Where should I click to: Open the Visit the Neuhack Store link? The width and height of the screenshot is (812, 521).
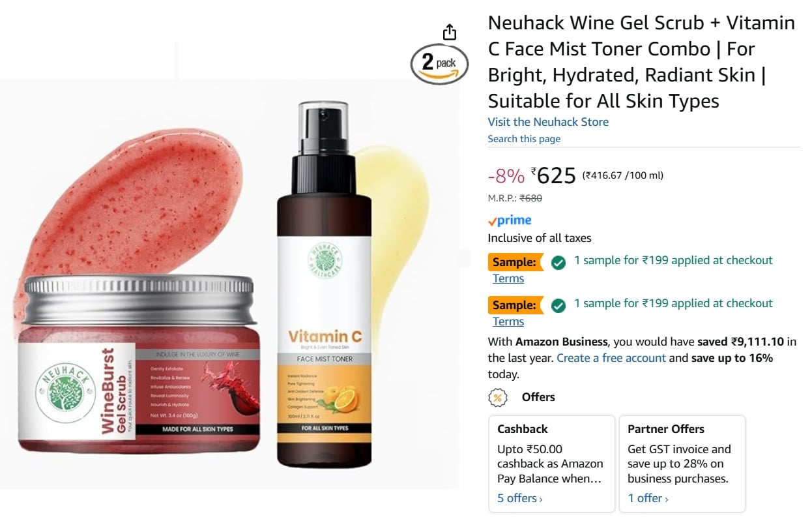[x=548, y=122]
